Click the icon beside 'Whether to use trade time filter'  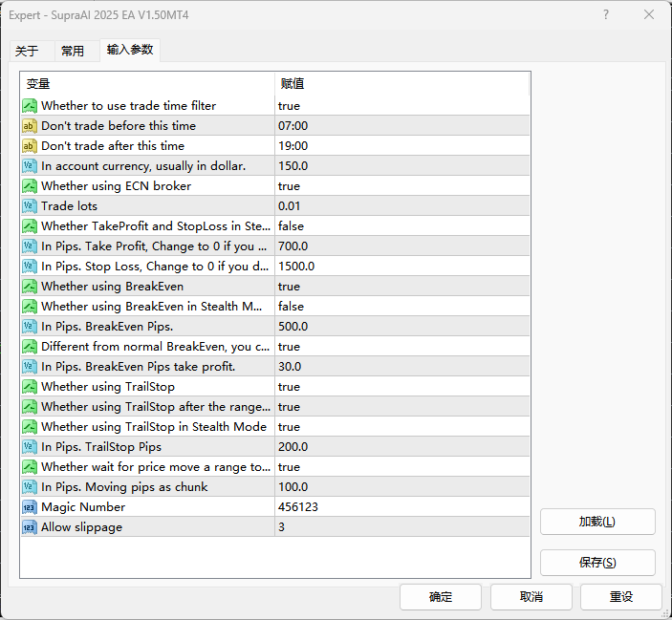[x=30, y=106]
